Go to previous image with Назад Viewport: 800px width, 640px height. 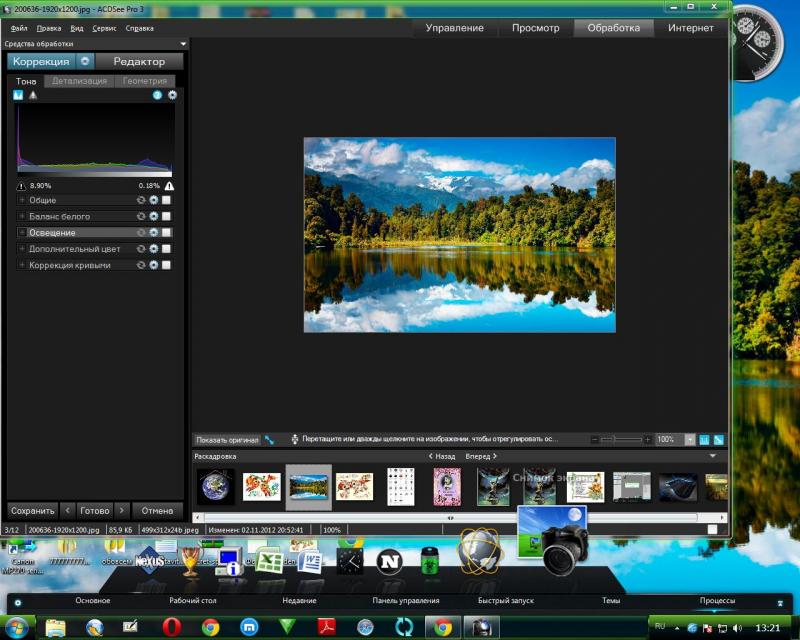[442, 456]
